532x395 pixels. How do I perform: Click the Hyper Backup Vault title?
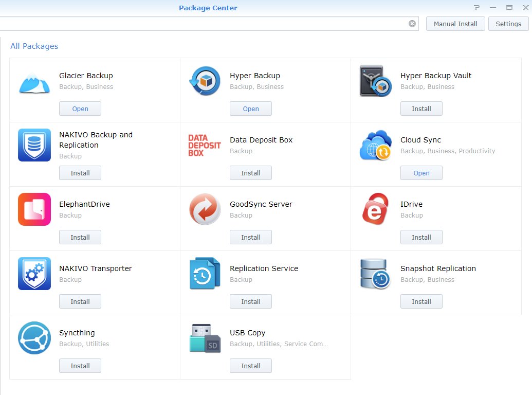(x=436, y=76)
